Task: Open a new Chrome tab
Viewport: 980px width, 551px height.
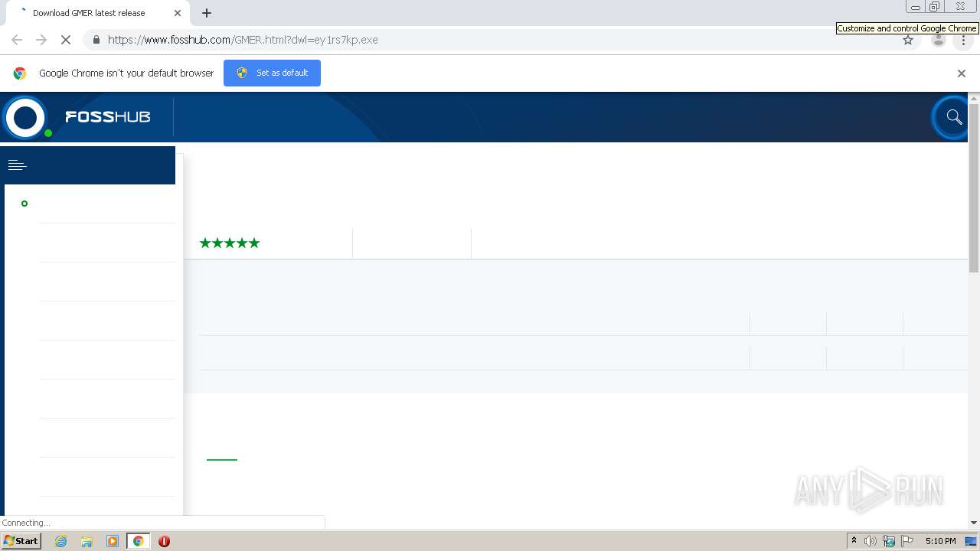Action: pyautogui.click(x=207, y=13)
